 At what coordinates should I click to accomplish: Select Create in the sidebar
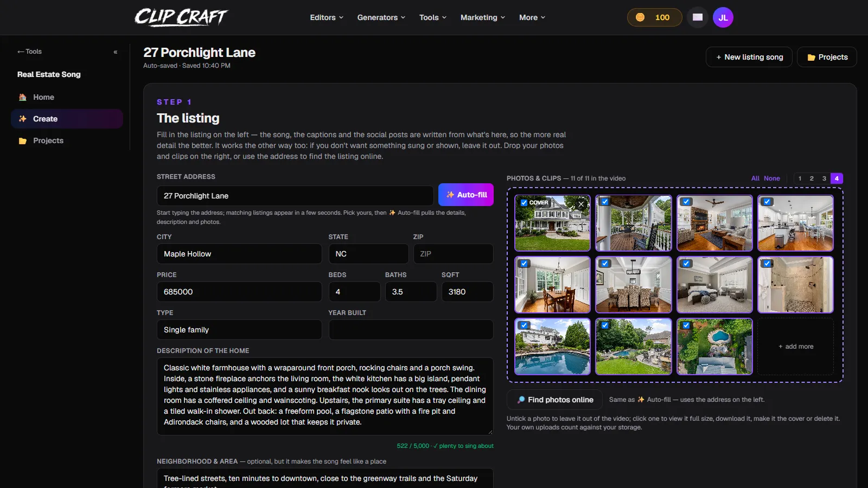coord(67,119)
